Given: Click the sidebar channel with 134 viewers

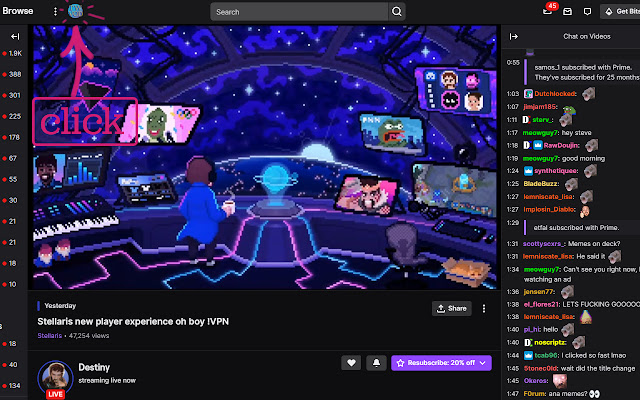Looking at the screenshot, I should pyautogui.click(x=13, y=386).
